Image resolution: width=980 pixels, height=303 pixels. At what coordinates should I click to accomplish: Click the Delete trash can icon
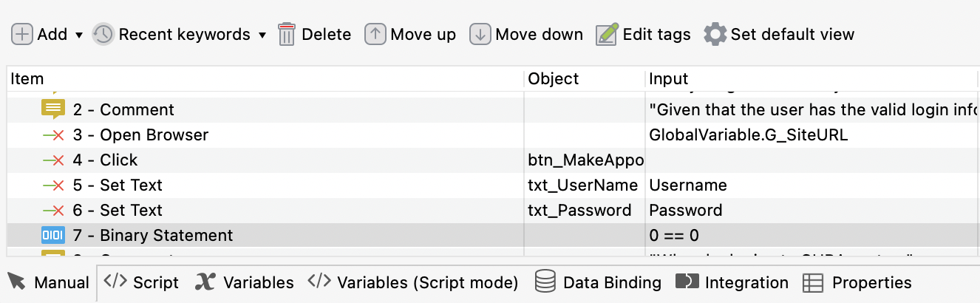click(x=287, y=35)
